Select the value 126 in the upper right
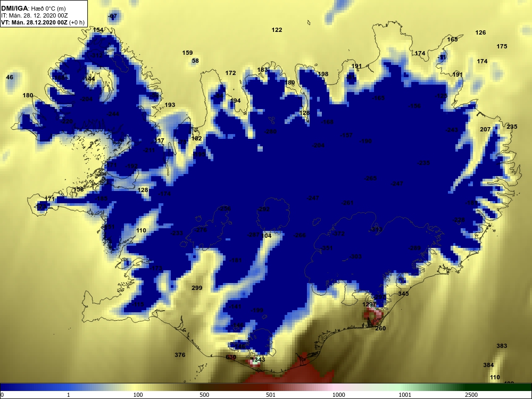532x399 pixels. click(480, 32)
